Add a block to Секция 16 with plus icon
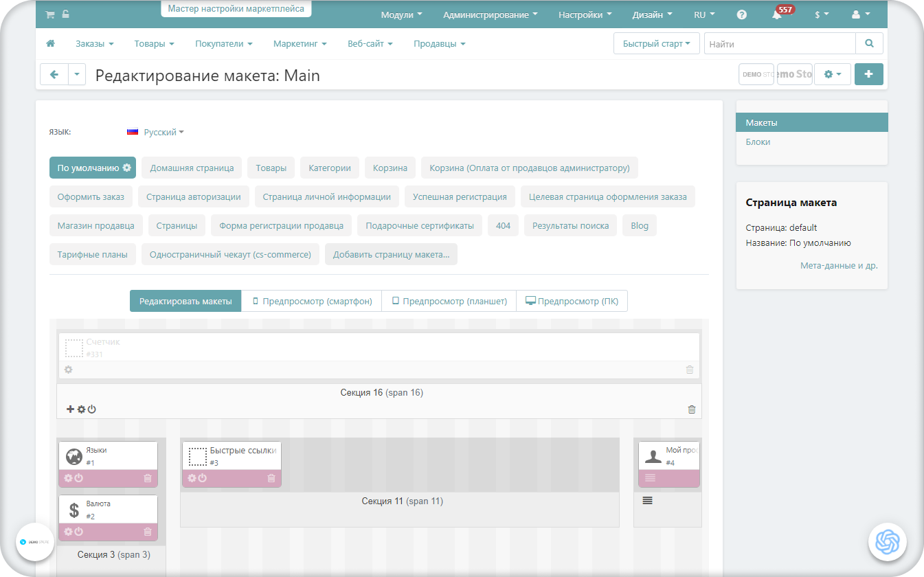The image size is (924, 577). coord(70,409)
